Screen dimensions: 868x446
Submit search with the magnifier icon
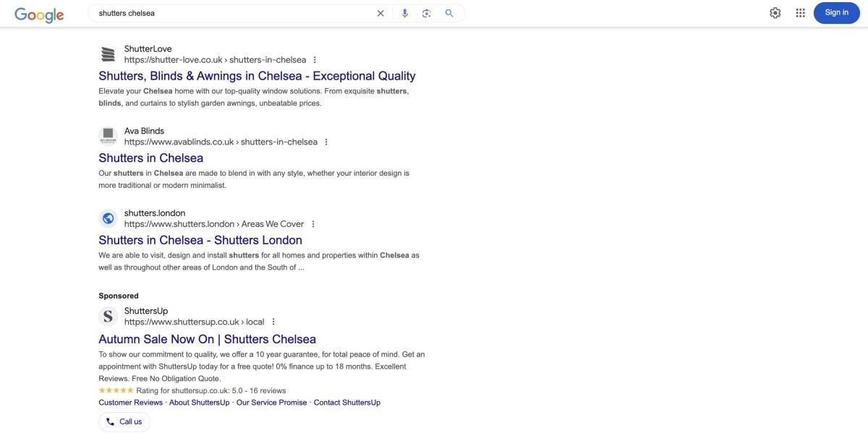click(x=449, y=13)
